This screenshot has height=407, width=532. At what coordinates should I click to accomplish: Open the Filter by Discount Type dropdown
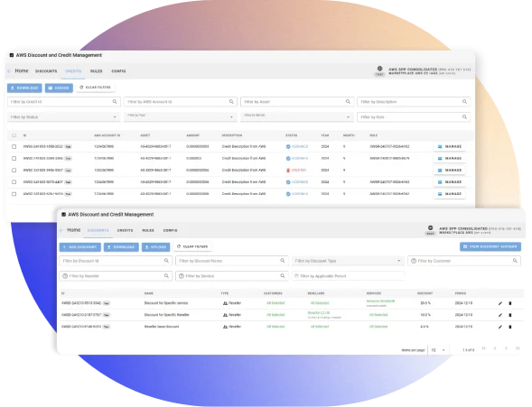tap(348, 261)
